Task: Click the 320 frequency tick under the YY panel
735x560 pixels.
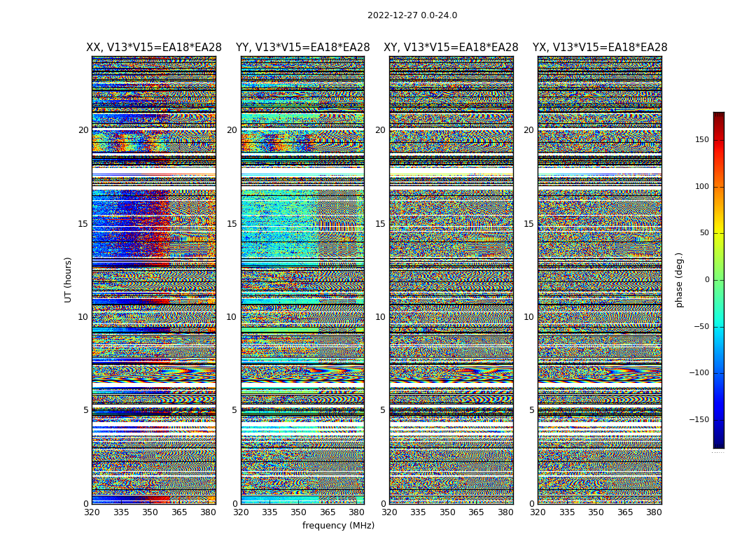Action: [x=241, y=512]
